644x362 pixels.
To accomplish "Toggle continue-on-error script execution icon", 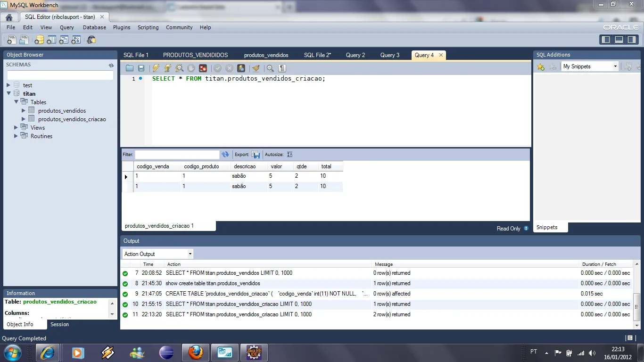I will (203, 68).
